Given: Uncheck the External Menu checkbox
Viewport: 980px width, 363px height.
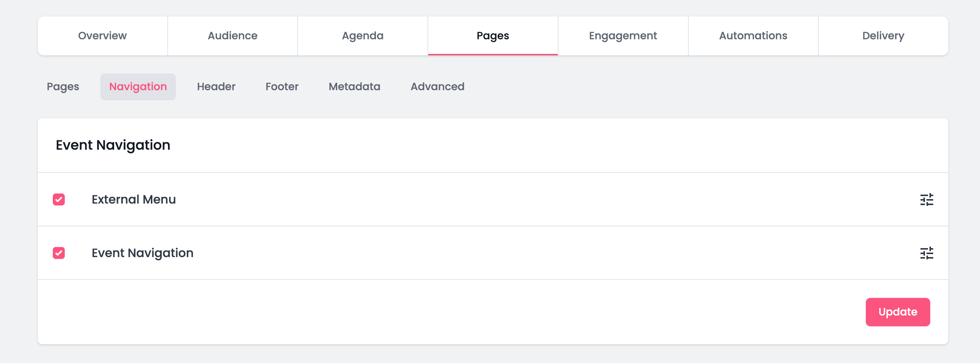Looking at the screenshot, I should pos(59,199).
